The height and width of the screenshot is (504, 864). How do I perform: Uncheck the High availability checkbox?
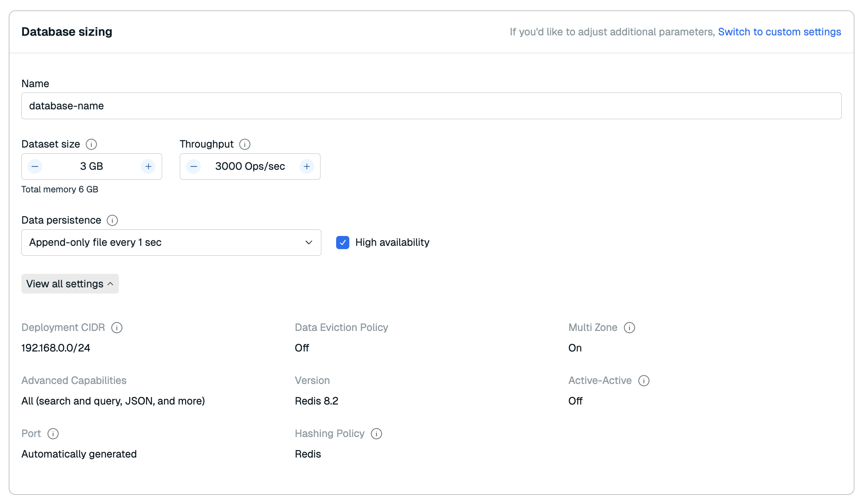[343, 243]
